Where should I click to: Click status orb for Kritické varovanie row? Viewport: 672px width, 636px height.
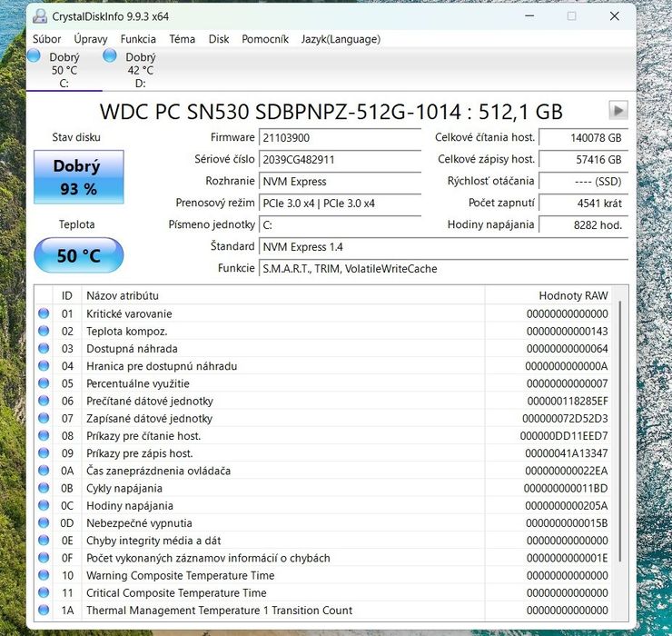tap(44, 313)
